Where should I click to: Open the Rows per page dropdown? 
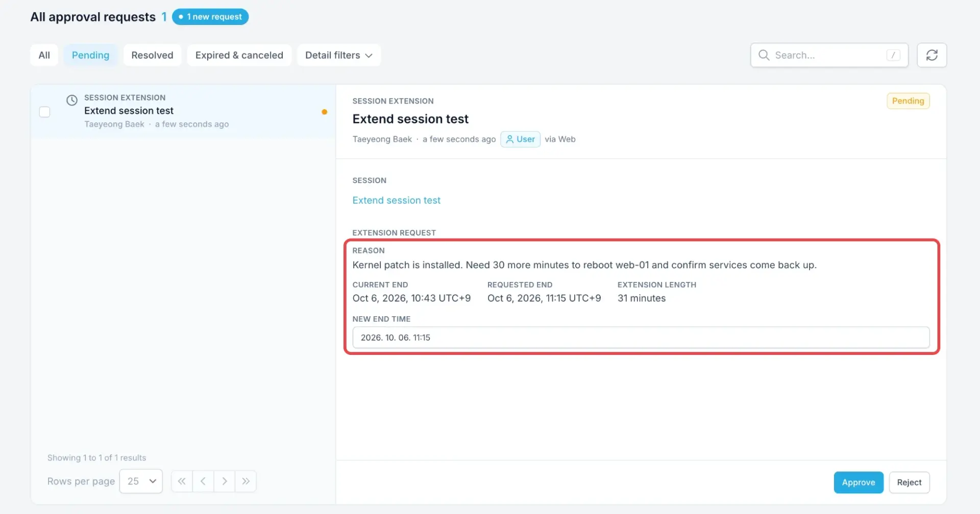141,481
